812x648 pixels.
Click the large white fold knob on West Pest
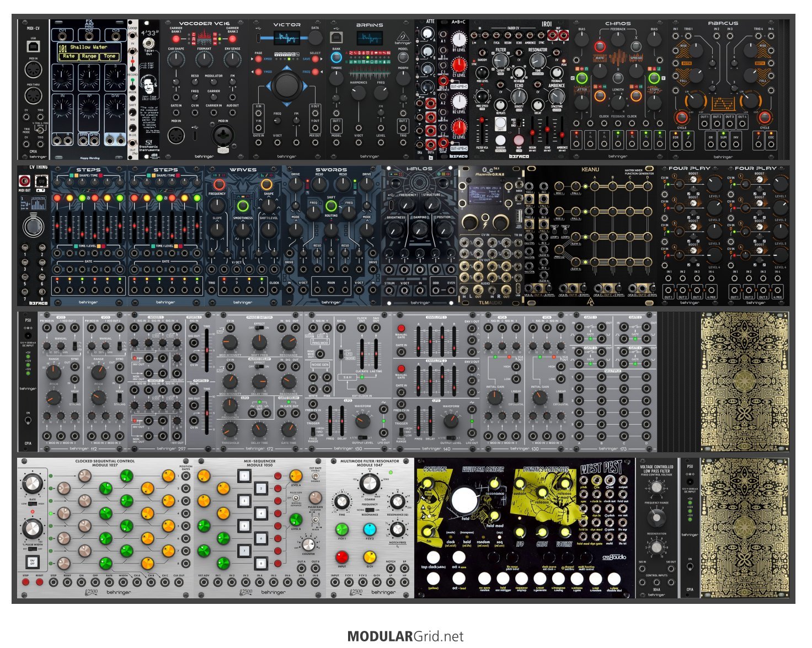tap(464, 501)
